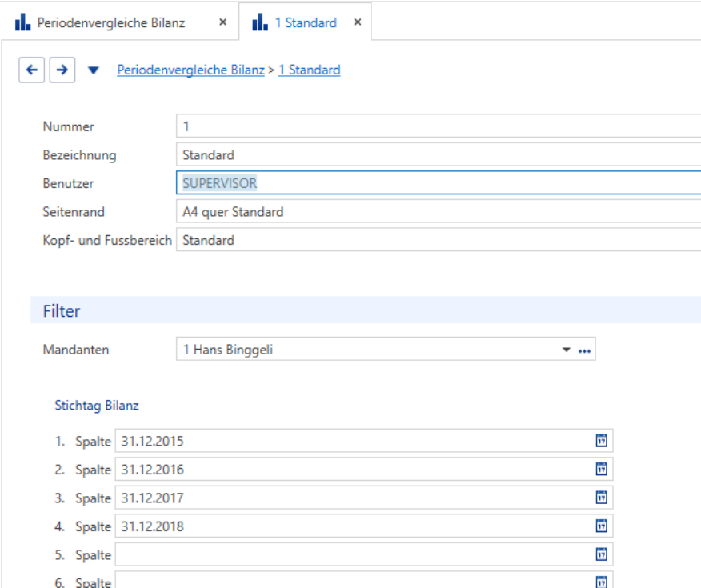Follow the 1 Standard breadcrumb link

310,70
